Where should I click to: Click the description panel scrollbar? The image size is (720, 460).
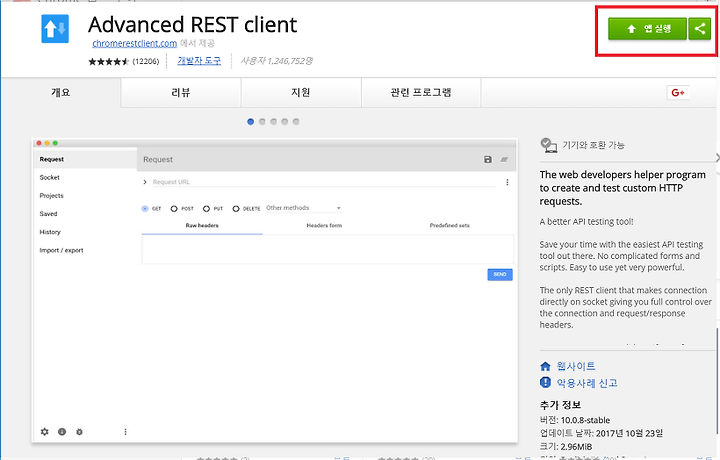[x=718, y=381]
